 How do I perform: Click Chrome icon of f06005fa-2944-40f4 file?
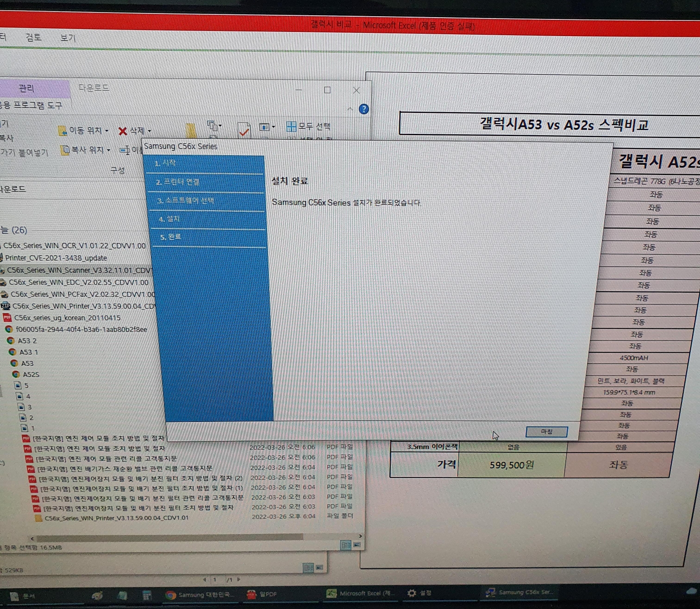[x=9, y=329]
